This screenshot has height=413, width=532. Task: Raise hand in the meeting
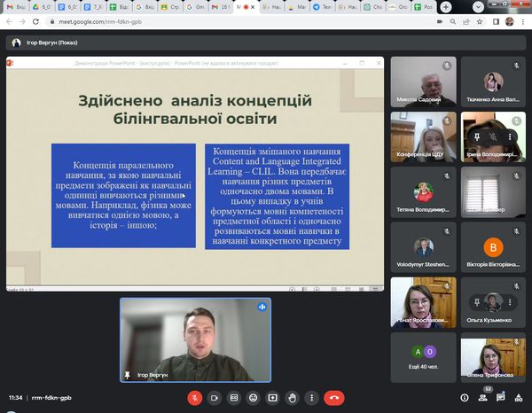[x=293, y=398]
